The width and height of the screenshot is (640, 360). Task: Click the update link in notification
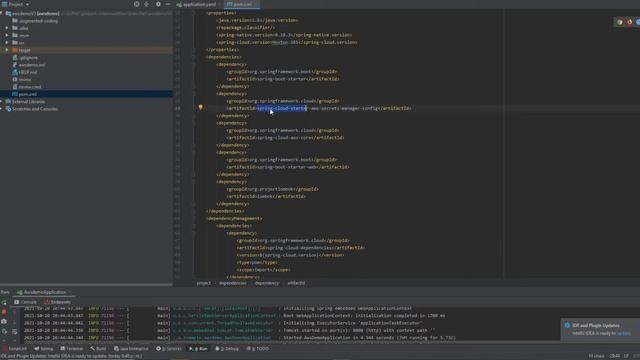click(x=624, y=333)
